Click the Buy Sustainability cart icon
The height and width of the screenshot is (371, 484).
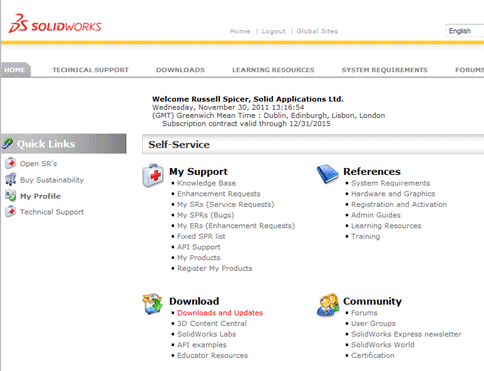11,179
